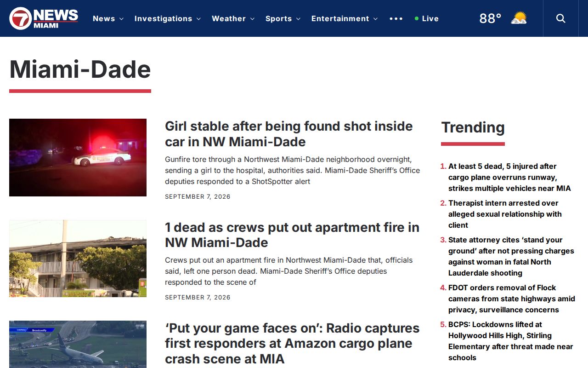Image resolution: width=588 pixels, height=368 pixels.
Task: Open the three-dot more menu
Action: (396, 18)
